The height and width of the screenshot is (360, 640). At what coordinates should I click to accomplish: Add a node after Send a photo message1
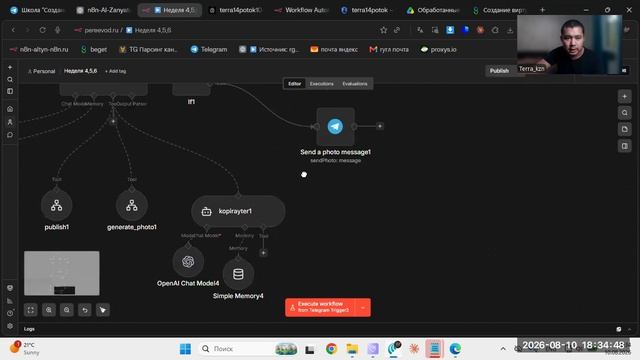(380, 126)
